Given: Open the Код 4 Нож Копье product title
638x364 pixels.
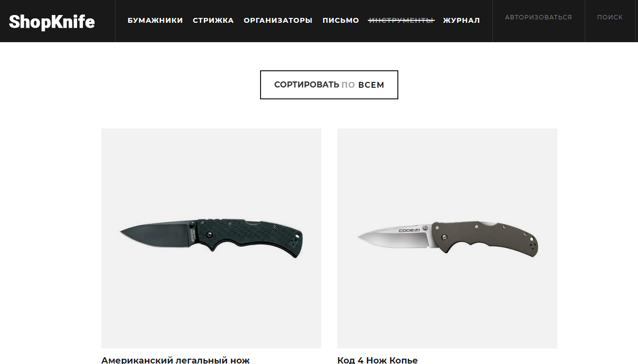Looking at the screenshot, I should 377,360.
